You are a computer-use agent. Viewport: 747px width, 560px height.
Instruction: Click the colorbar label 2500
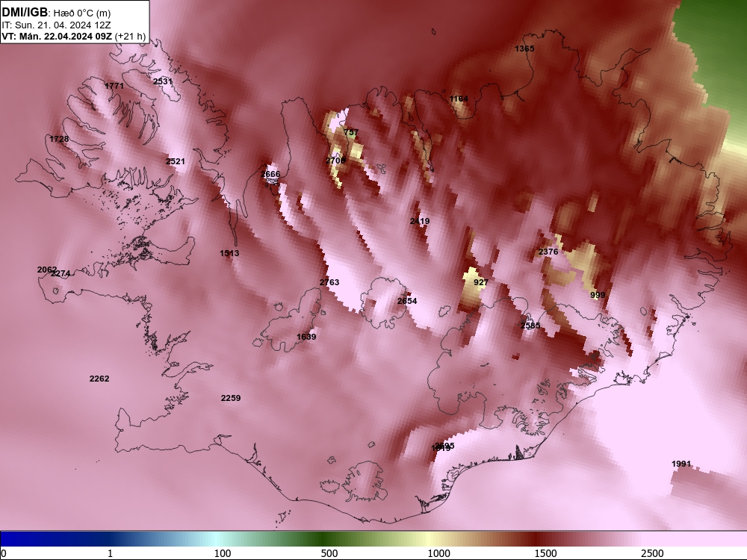652,553
